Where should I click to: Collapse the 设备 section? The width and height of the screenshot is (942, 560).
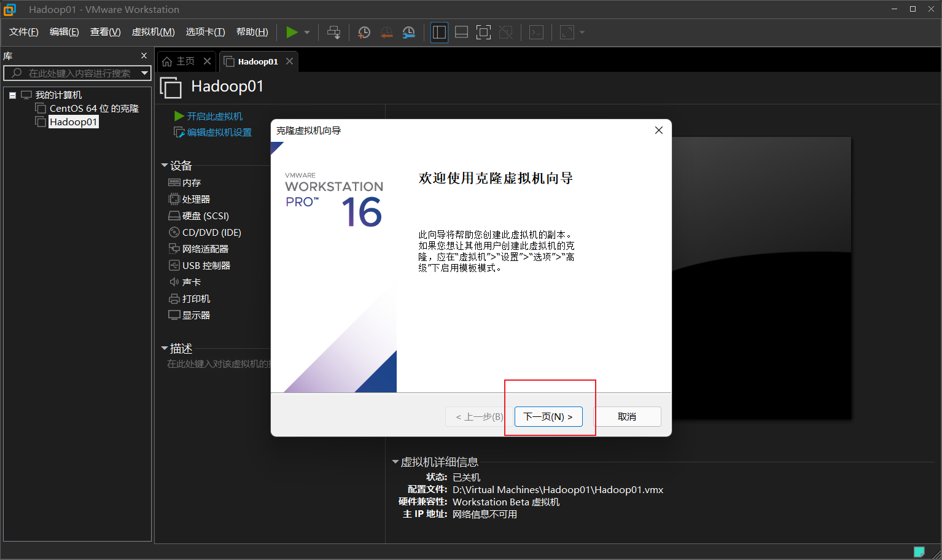coord(165,166)
